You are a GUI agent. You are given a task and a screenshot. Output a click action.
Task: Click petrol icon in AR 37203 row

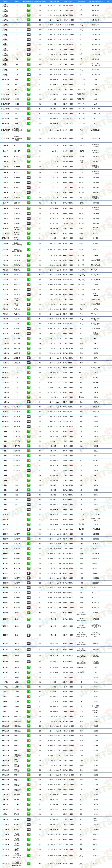point(29,10)
